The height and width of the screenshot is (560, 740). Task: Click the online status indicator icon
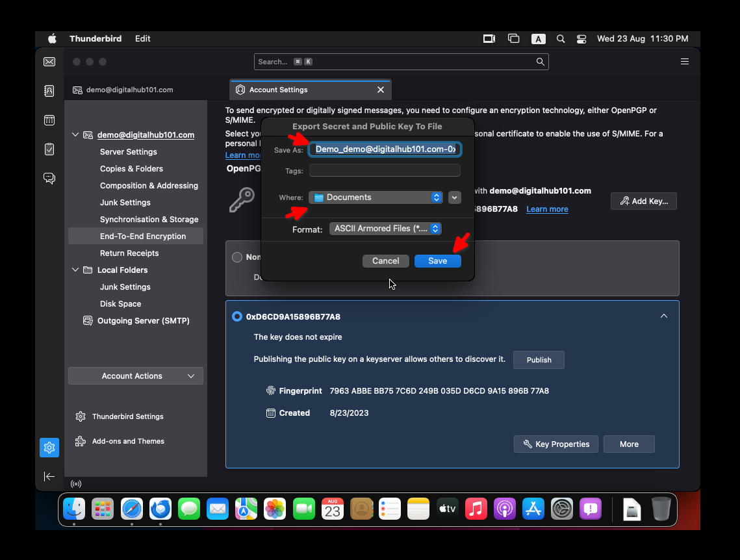click(75, 483)
